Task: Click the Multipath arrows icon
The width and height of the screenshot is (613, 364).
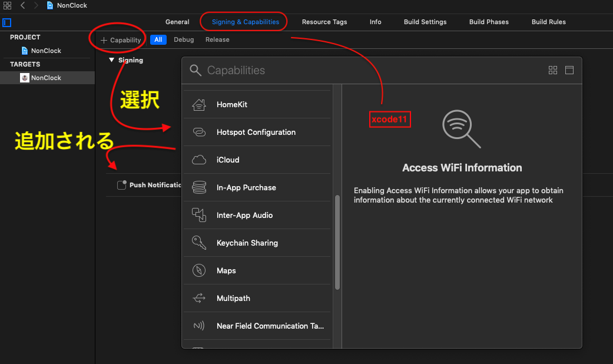Action: click(199, 298)
